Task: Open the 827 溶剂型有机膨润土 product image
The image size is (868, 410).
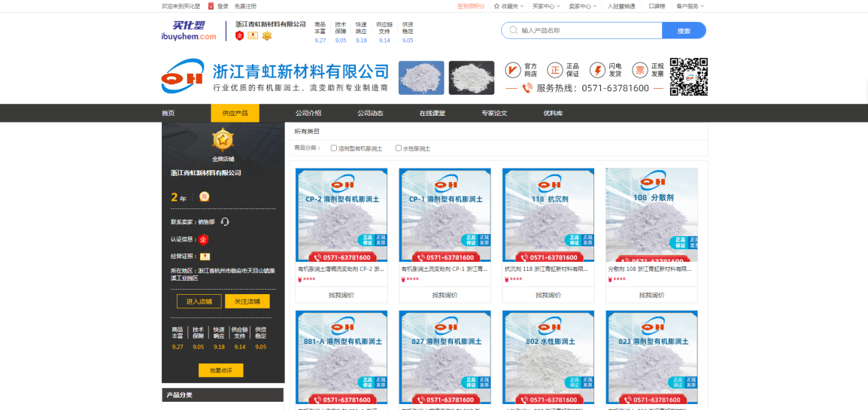Action: (445, 357)
